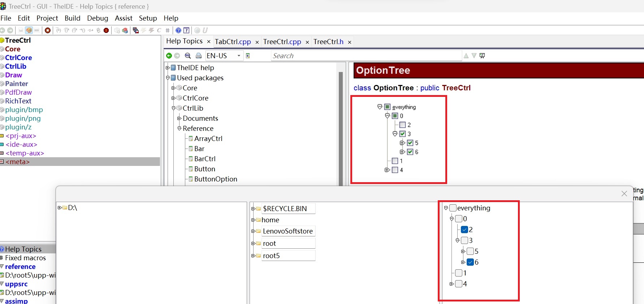
Task: Click the help Search input field
Action: (x=366, y=56)
